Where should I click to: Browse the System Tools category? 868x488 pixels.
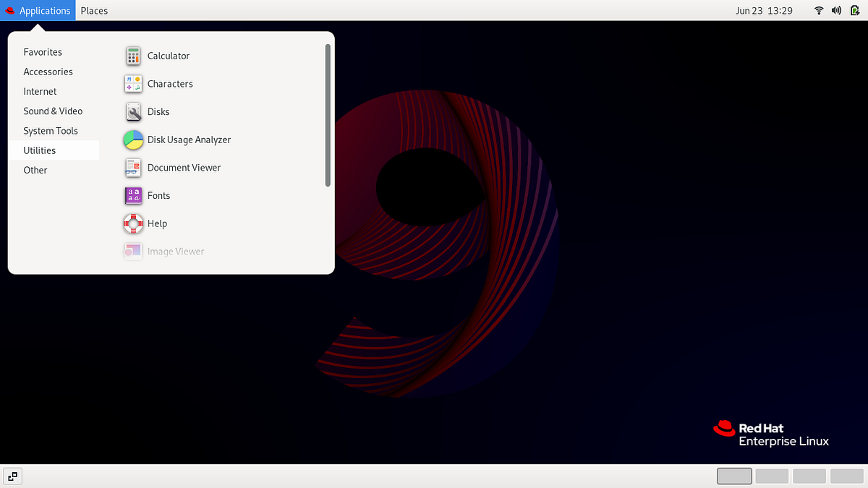click(x=51, y=130)
